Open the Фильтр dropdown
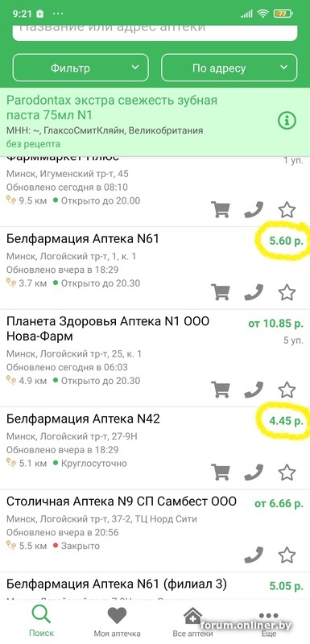310x644 pixels. click(81, 68)
